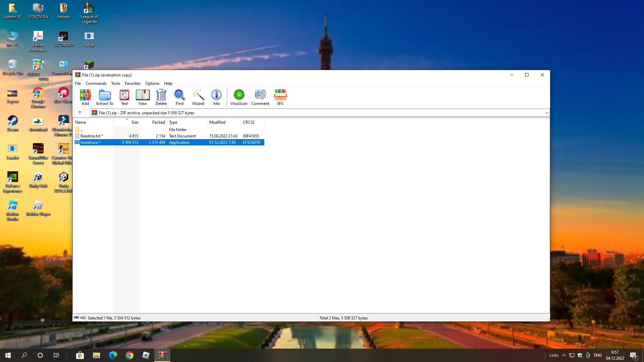The image size is (644, 362).
Task: Click the Extract To toolbar icon
Action: [105, 97]
